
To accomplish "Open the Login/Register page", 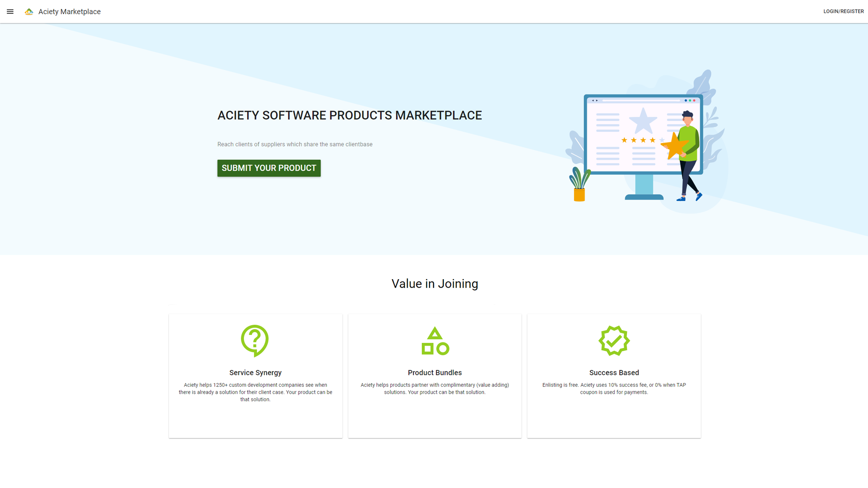I will click(x=843, y=12).
